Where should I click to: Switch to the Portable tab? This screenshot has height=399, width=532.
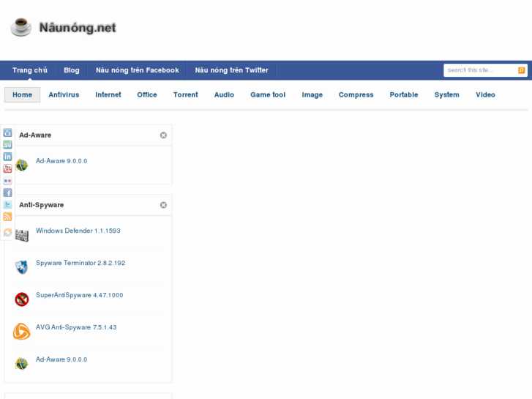pos(404,94)
